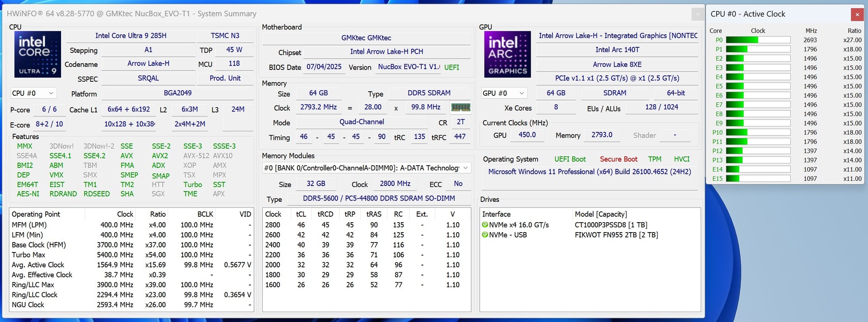
Task: Click the Windows 11 Professional build text
Action: [590, 172]
